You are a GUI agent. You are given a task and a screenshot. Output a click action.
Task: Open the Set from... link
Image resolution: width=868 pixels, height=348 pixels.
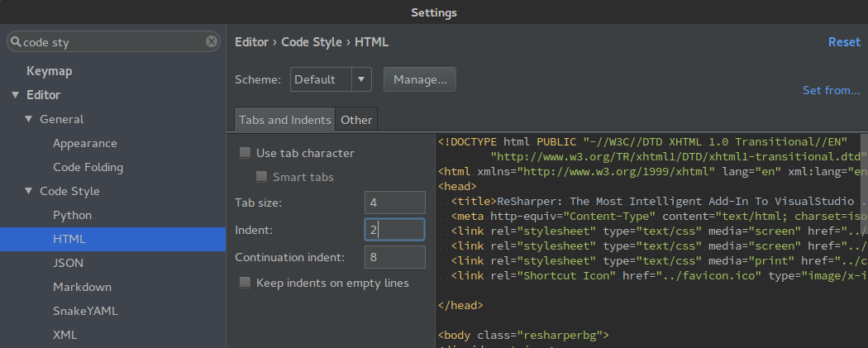pos(832,90)
